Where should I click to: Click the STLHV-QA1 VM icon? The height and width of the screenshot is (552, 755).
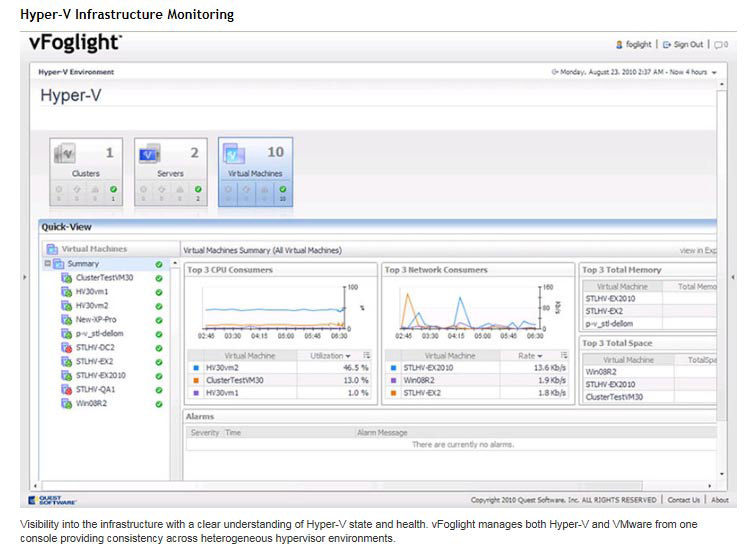[x=66, y=390]
